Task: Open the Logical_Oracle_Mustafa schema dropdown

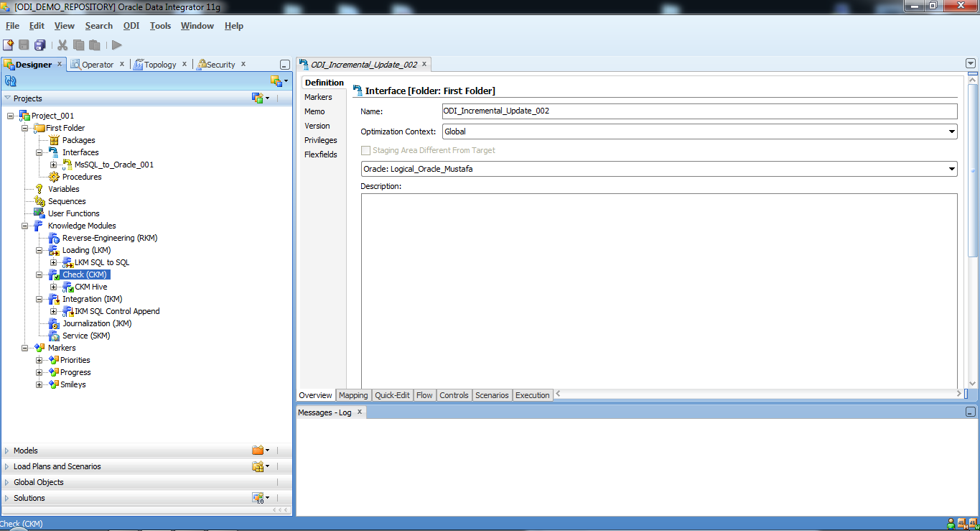Action: point(951,169)
